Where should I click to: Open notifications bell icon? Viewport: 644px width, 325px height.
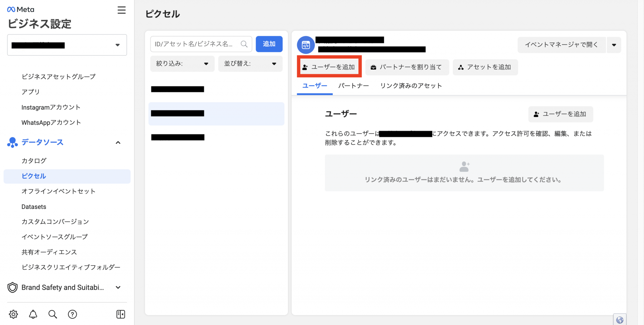click(x=33, y=314)
